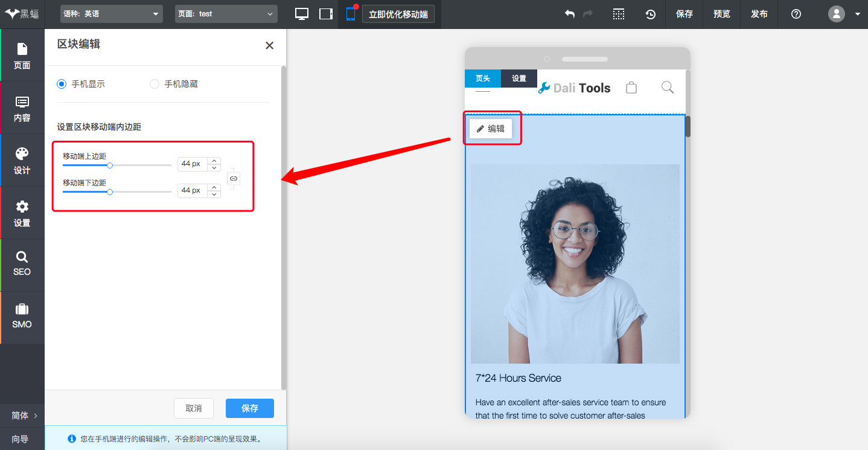Select the 手机显示 radio button
This screenshot has width=868, height=450.
point(62,84)
